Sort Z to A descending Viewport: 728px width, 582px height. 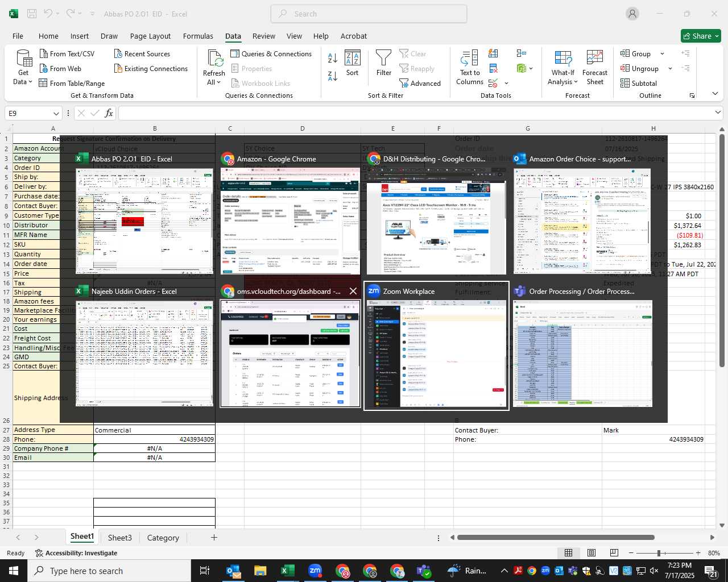(x=333, y=76)
